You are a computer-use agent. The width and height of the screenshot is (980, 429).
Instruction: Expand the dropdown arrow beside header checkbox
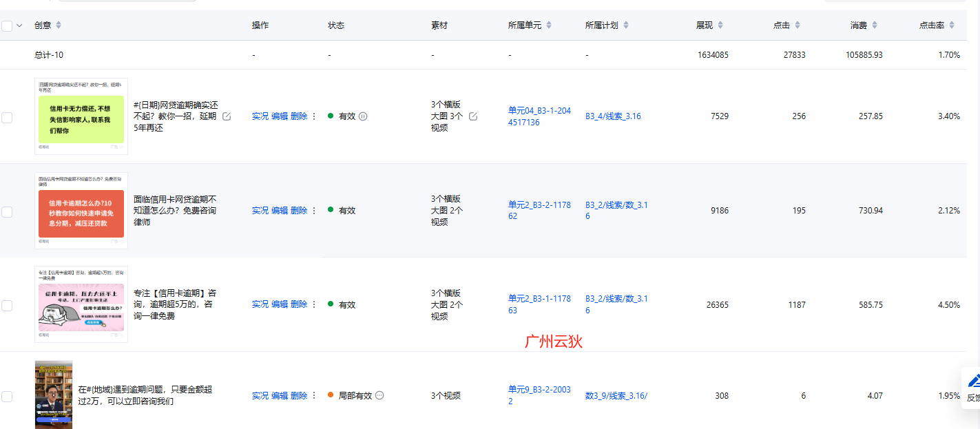coord(19,25)
